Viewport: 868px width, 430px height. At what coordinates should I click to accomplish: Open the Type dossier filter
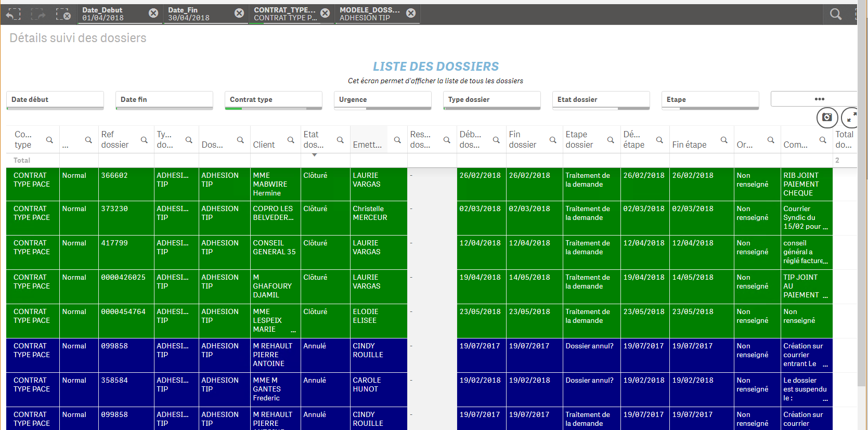click(492, 100)
